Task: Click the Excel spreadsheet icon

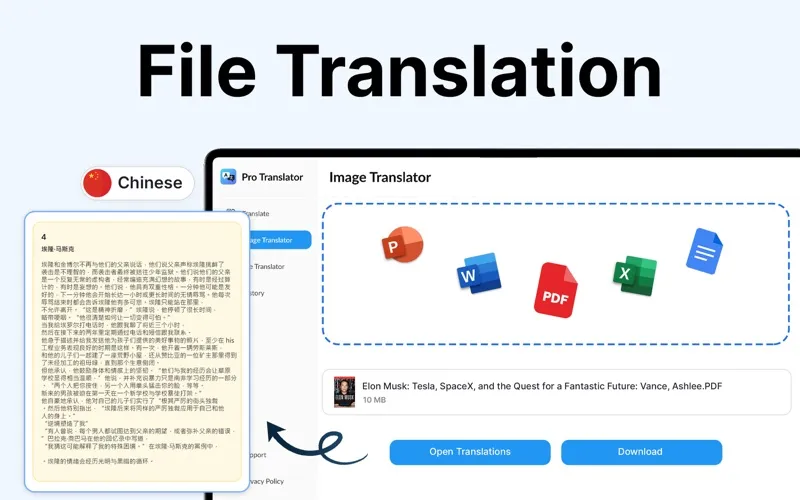Action: (x=635, y=276)
